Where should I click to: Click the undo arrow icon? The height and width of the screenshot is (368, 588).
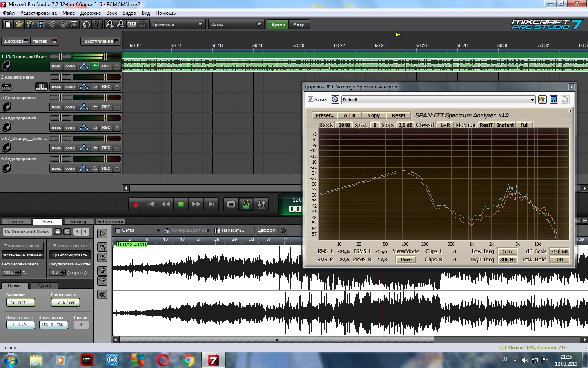pyautogui.click(x=86, y=25)
